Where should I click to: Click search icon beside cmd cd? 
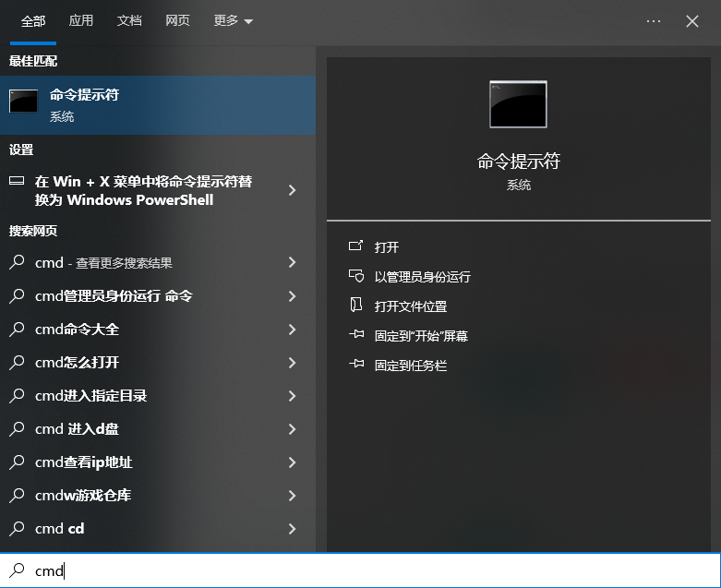[17, 528]
